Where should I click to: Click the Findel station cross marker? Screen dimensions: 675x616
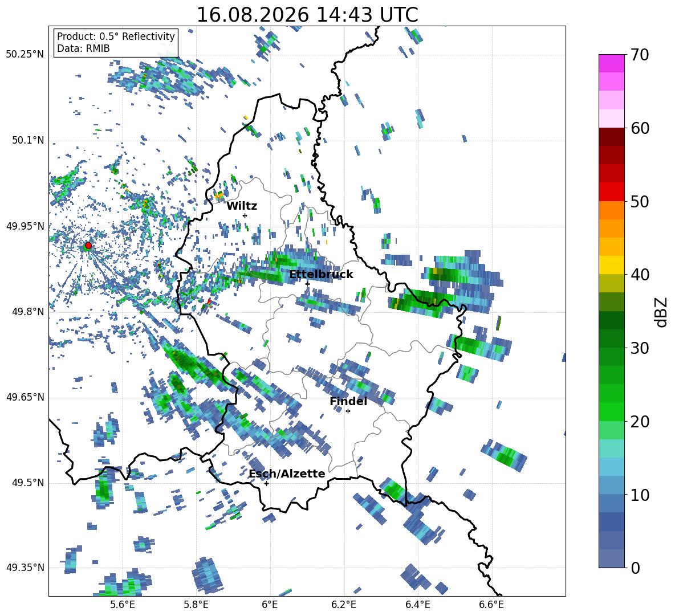coord(348,411)
